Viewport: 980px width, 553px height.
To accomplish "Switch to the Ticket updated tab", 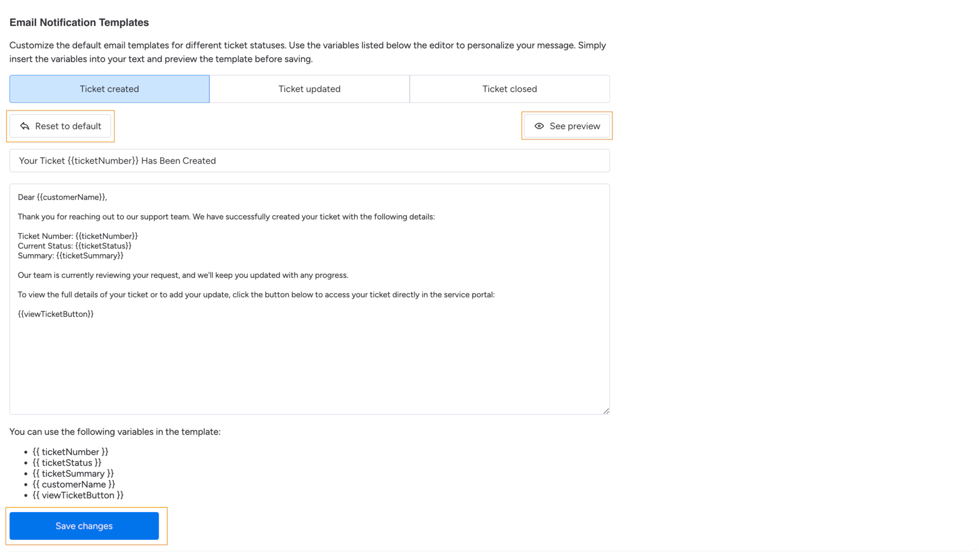I will (x=309, y=89).
